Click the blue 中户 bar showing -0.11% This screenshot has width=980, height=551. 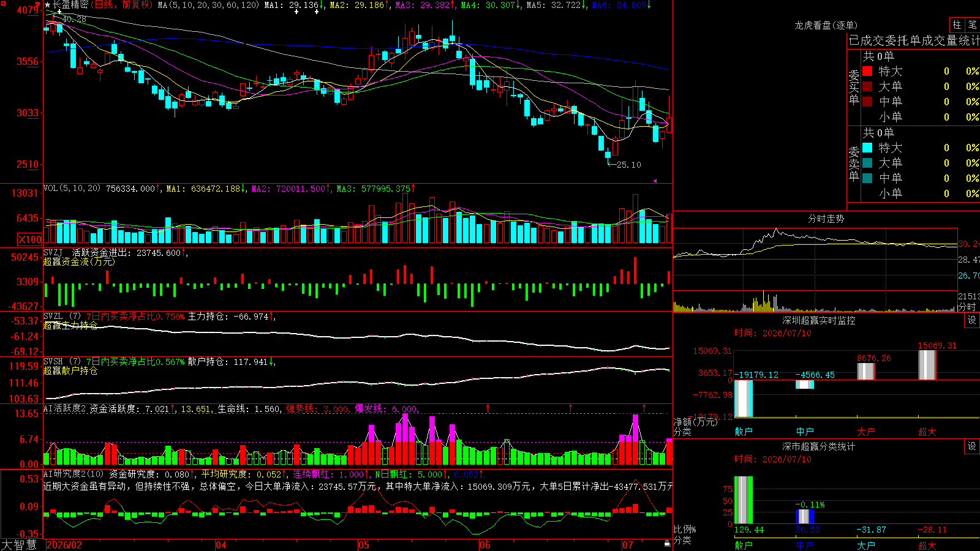(x=805, y=517)
